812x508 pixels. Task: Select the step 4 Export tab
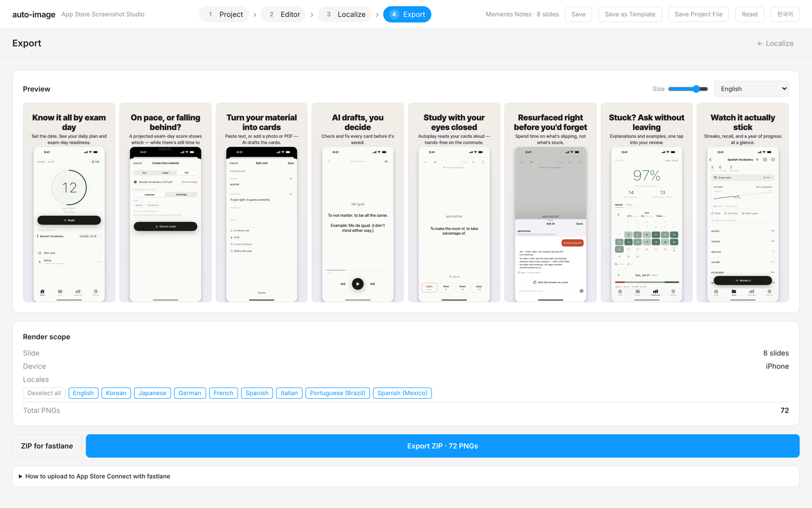407,14
